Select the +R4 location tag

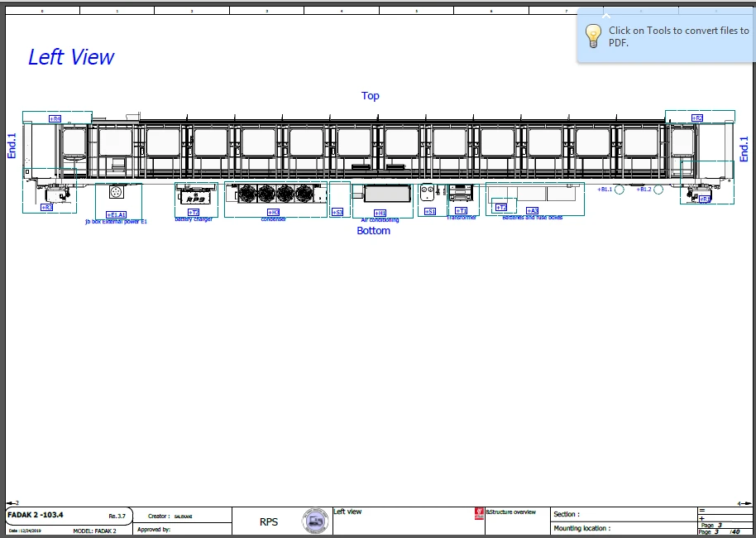55,119
